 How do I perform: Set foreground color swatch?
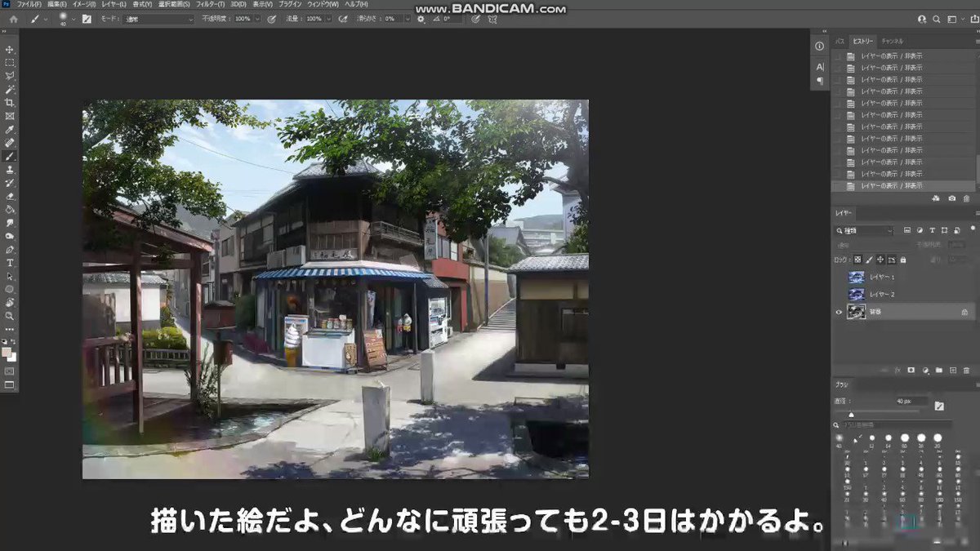(x=7, y=352)
